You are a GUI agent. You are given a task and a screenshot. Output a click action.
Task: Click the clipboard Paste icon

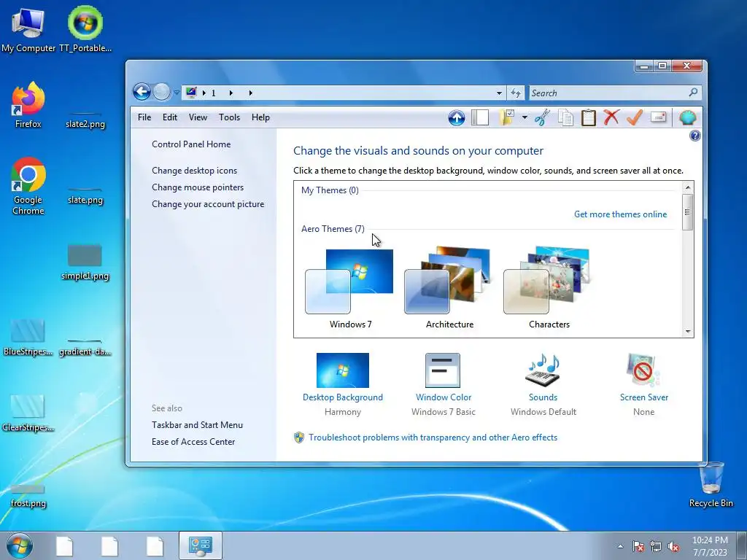click(x=589, y=117)
